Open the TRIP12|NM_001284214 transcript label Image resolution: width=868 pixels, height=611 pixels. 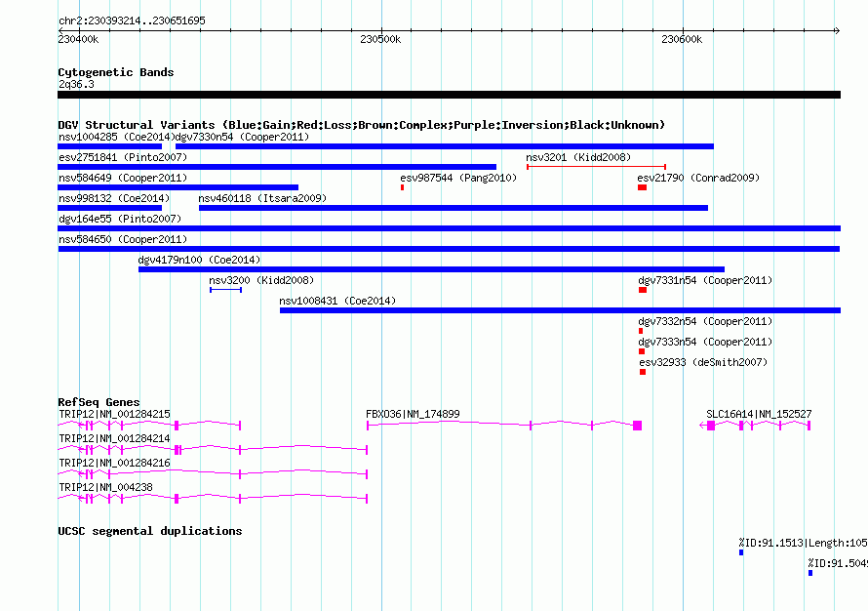[114, 438]
